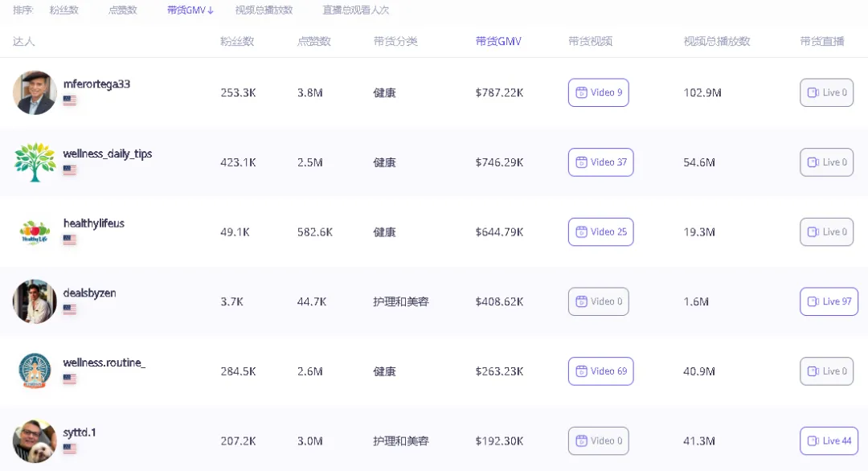This screenshot has height=471, width=868.
Task: Sort by 视频总播放数 option
Action: click(x=264, y=10)
